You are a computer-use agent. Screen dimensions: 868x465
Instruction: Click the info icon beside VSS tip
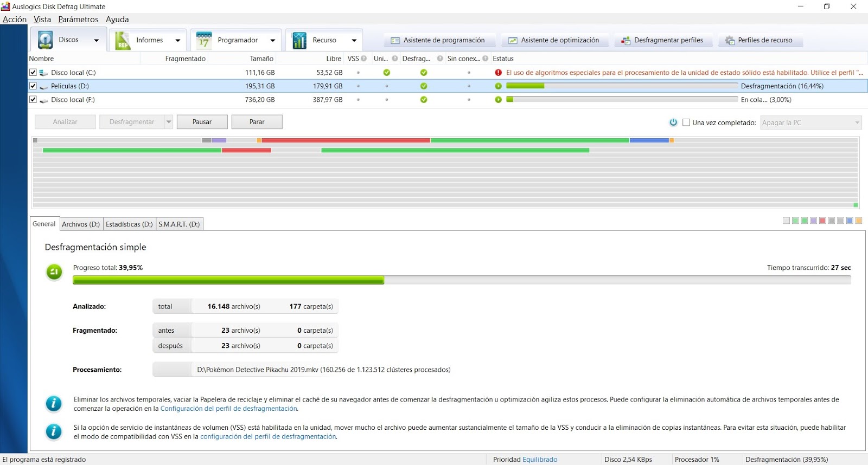(53, 431)
